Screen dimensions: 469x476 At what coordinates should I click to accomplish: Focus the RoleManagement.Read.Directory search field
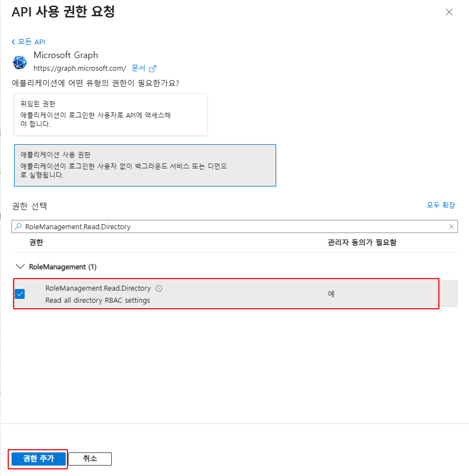point(234,226)
